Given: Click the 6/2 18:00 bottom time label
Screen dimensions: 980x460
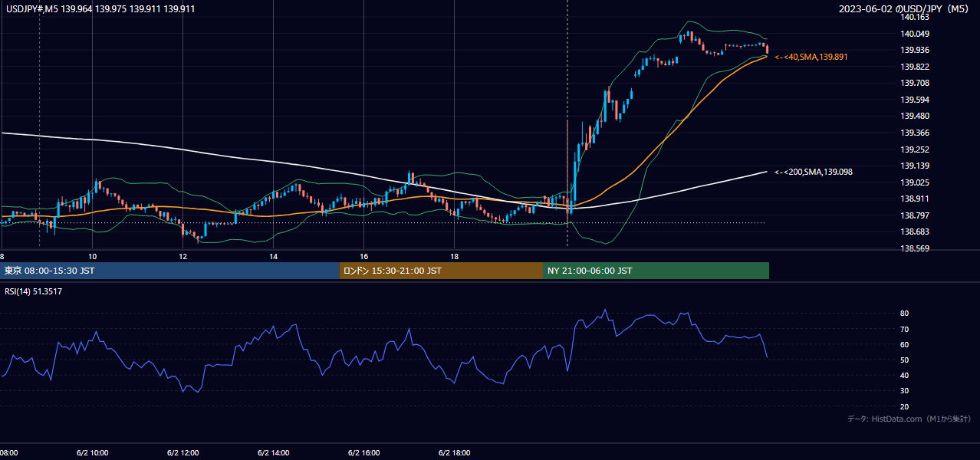Looking at the screenshot, I should pyautogui.click(x=454, y=453).
